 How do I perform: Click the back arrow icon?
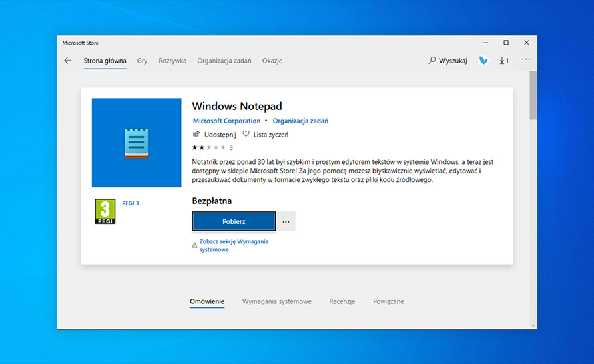[x=67, y=61]
